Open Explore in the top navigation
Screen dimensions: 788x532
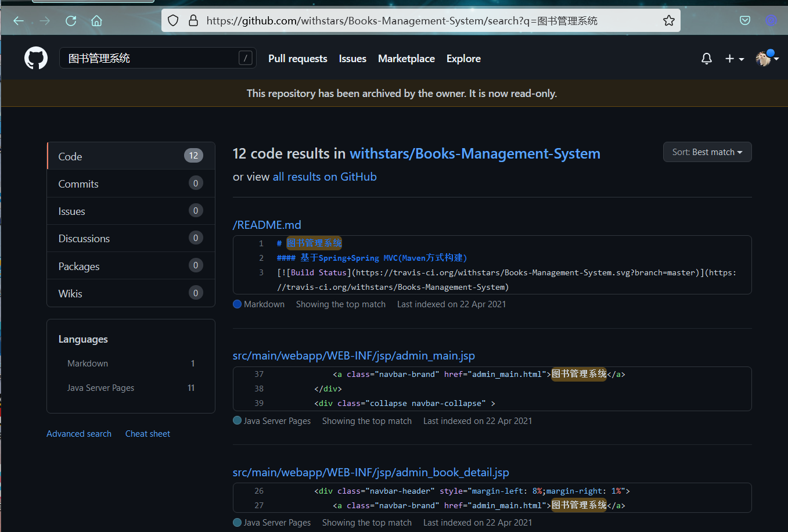click(x=463, y=59)
